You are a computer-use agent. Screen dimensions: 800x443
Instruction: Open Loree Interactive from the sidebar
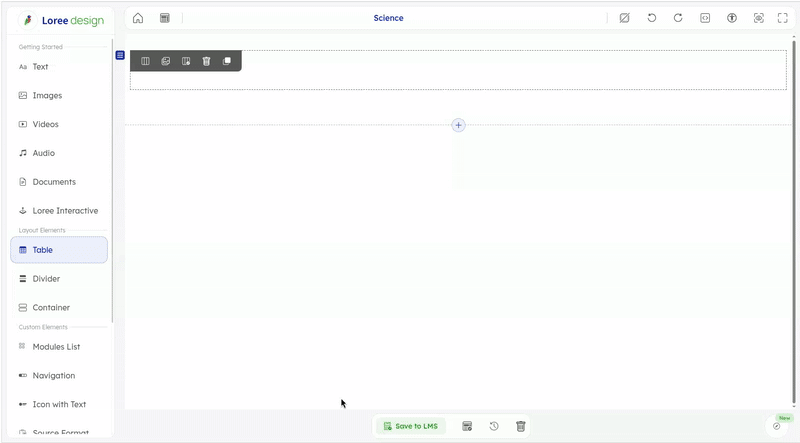65,211
